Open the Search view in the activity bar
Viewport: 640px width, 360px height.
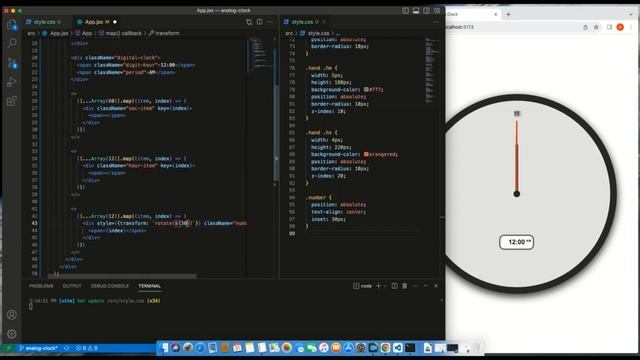12,43
